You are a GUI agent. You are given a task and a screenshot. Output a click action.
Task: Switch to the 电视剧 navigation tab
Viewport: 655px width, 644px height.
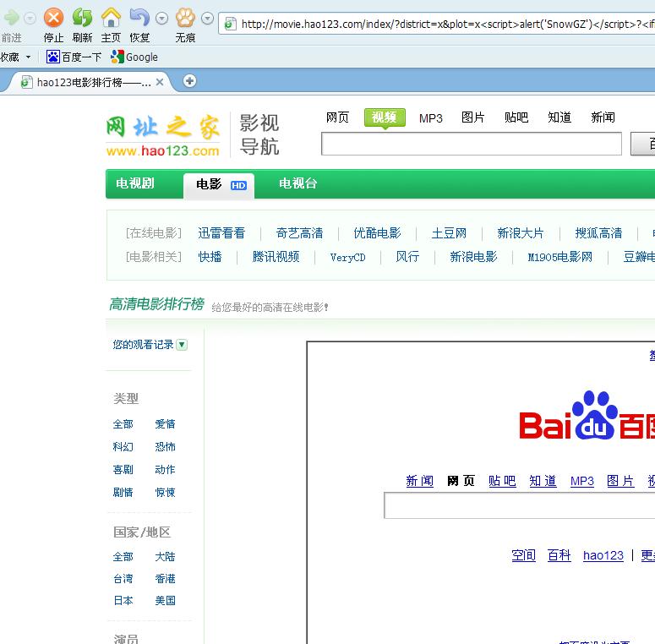pos(135,183)
